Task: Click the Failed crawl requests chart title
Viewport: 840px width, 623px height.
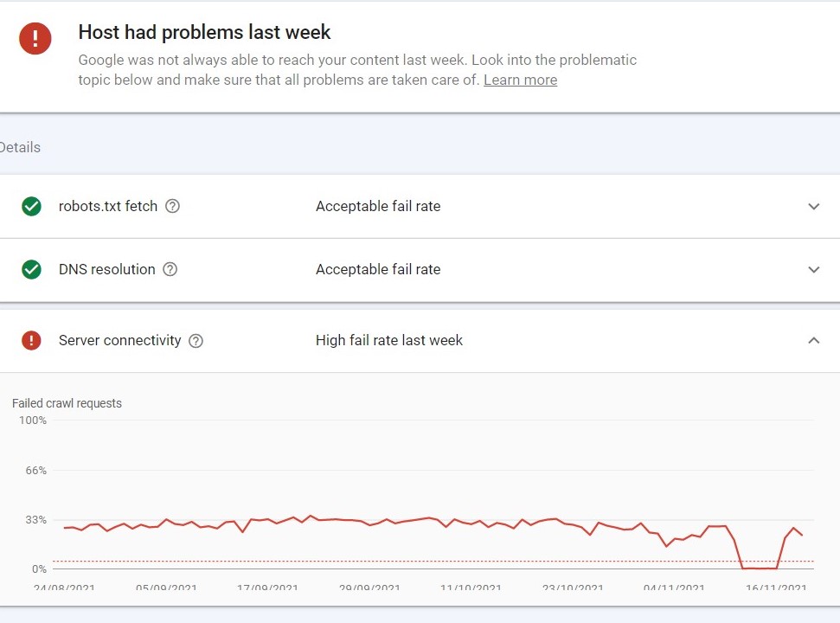Action: (67, 403)
